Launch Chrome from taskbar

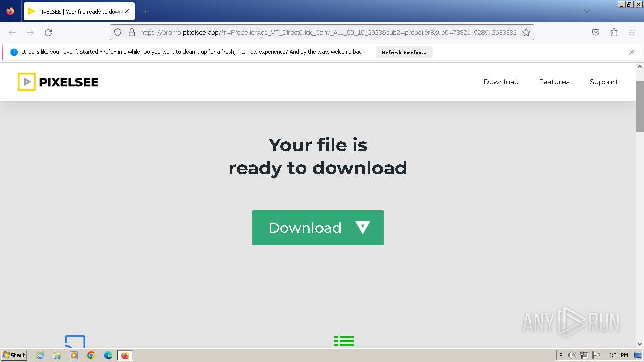[91, 355]
